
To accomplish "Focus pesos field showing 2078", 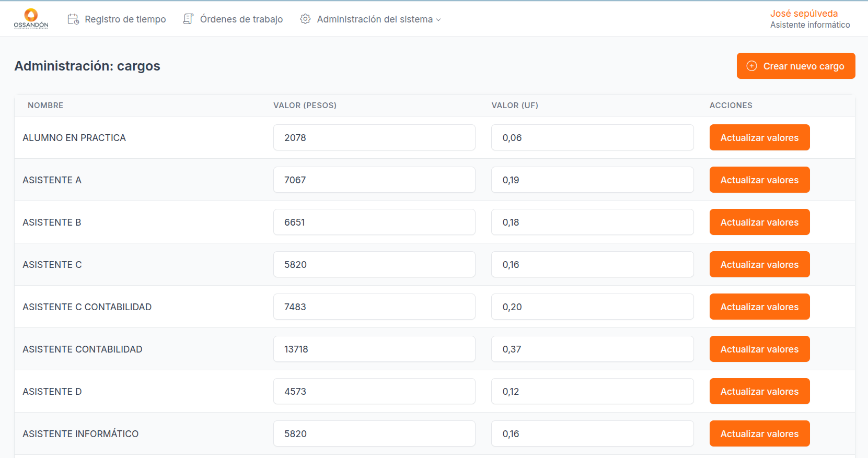I will pos(374,137).
